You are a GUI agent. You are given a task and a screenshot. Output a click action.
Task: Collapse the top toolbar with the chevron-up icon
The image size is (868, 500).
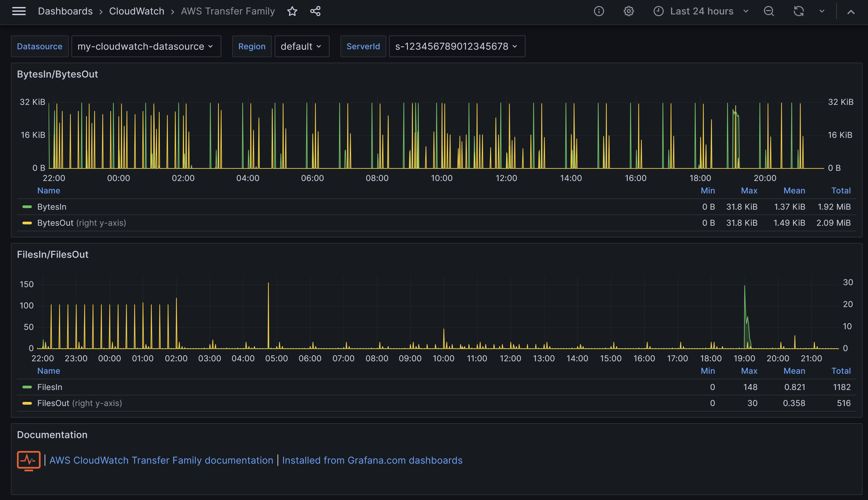coord(851,12)
